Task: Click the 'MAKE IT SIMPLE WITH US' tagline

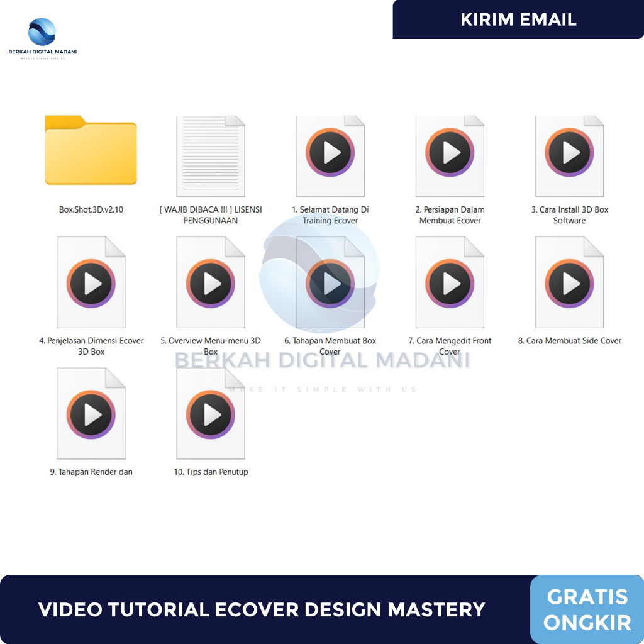Action: point(323,389)
